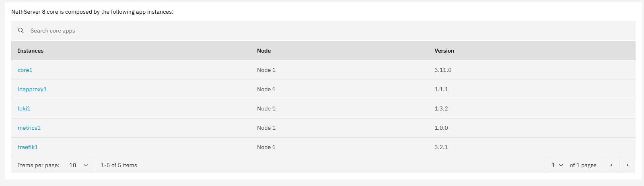
Task: Click version 3.2.1 in traefik1 row
Action: click(441, 147)
